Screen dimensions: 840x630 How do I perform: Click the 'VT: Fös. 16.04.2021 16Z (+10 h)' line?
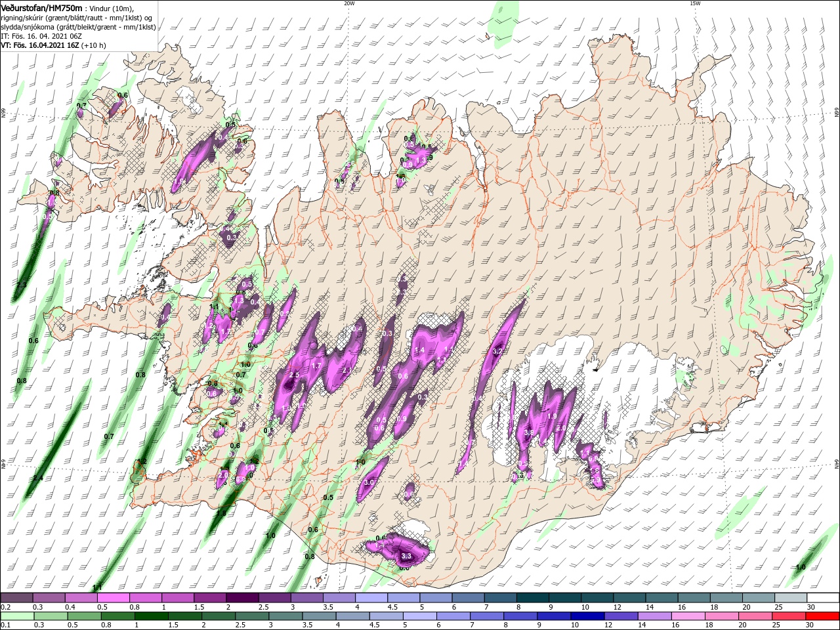pos(54,45)
